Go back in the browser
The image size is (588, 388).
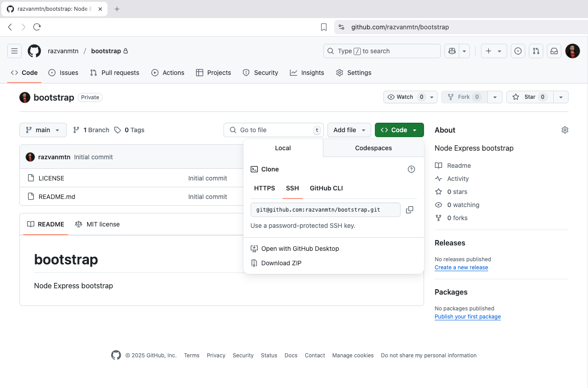click(10, 27)
